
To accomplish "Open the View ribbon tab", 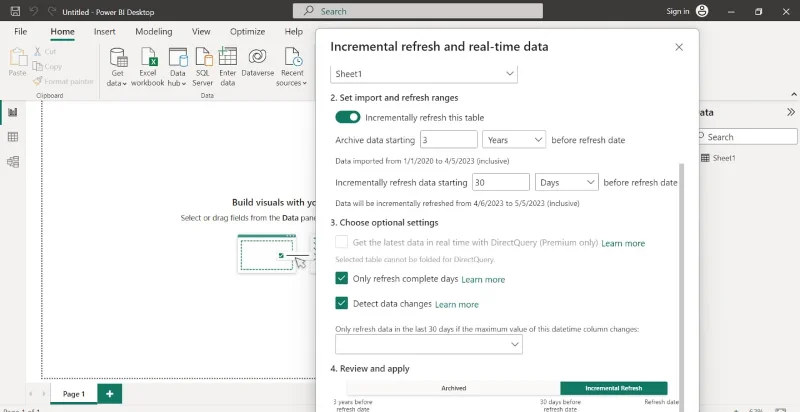I will point(201,32).
